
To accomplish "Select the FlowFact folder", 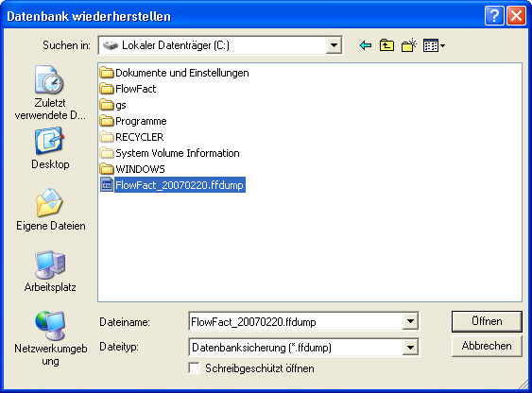I will [128, 89].
